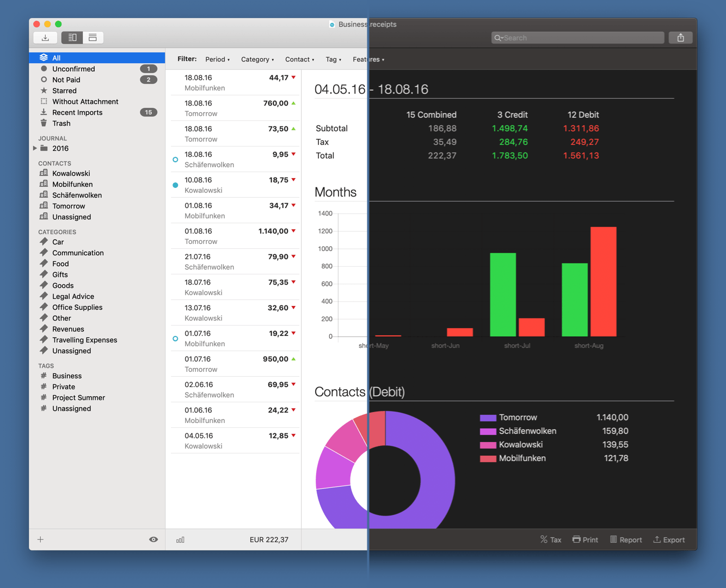Toggle paid status circle on 18.08.16 Schäfenwolken
Screen dimensions: 726x588
(x=175, y=160)
